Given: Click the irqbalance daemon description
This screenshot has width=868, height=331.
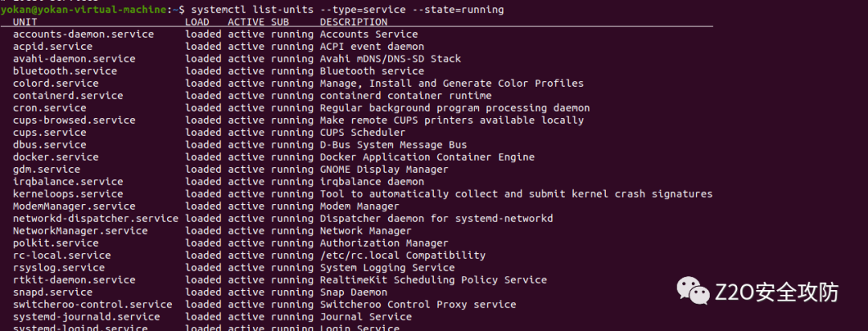Looking at the screenshot, I should click(x=372, y=182).
